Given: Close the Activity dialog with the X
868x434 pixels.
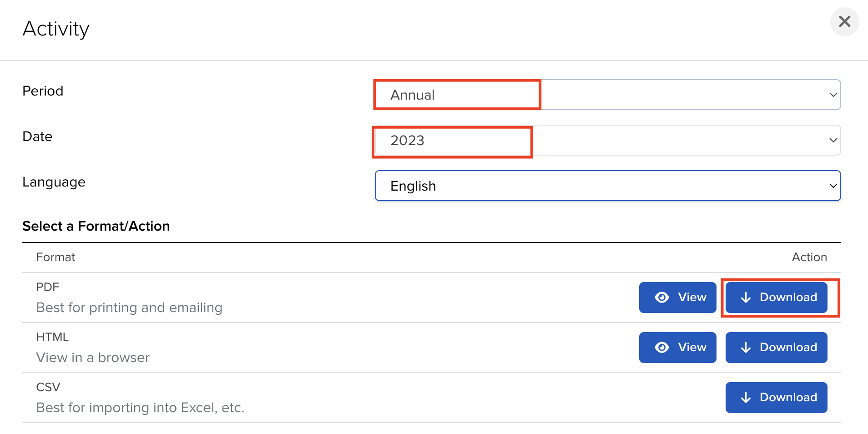Looking at the screenshot, I should pyautogui.click(x=844, y=21).
